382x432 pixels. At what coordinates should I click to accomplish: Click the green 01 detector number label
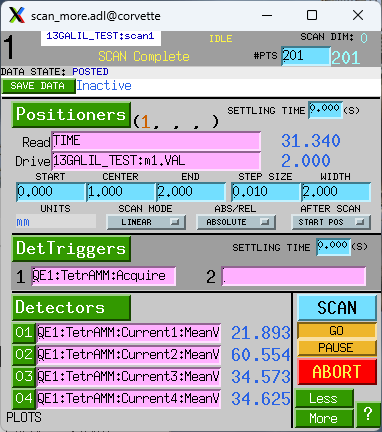[24, 333]
